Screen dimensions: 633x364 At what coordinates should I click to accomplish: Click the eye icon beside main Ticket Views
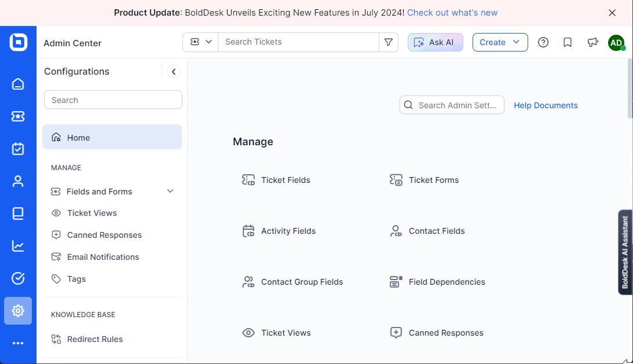248,333
